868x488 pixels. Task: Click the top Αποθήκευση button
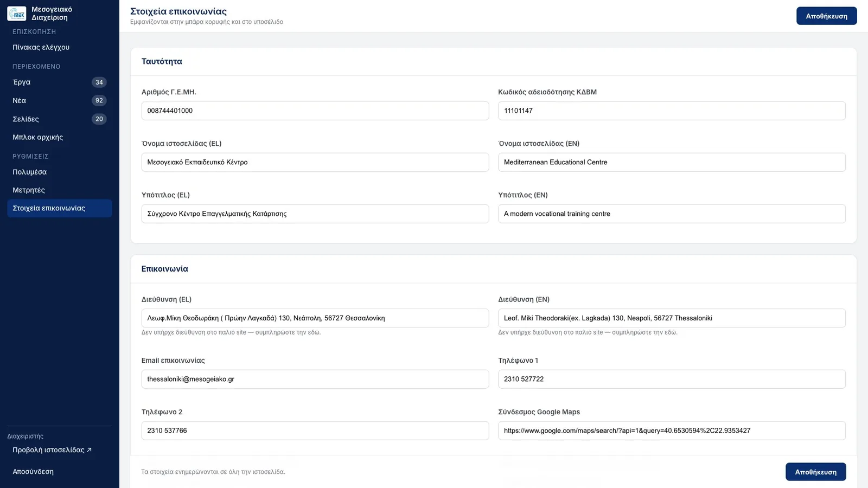point(826,16)
